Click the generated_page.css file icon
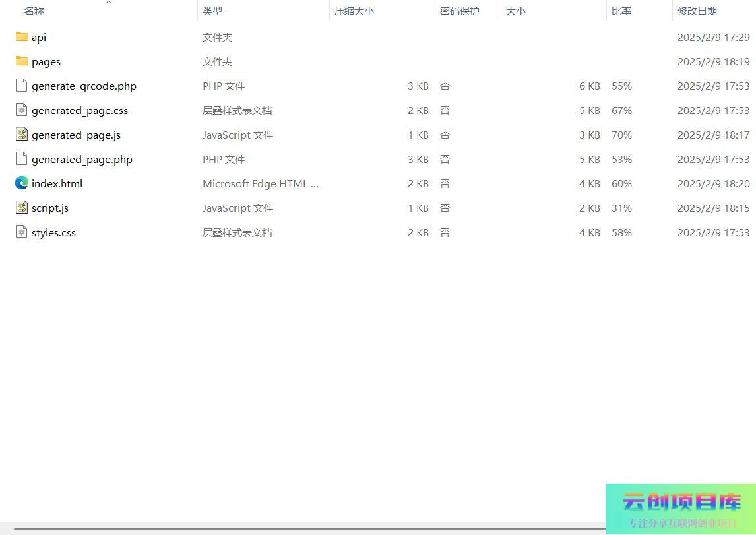This screenshot has height=535, width=756. click(22, 110)
